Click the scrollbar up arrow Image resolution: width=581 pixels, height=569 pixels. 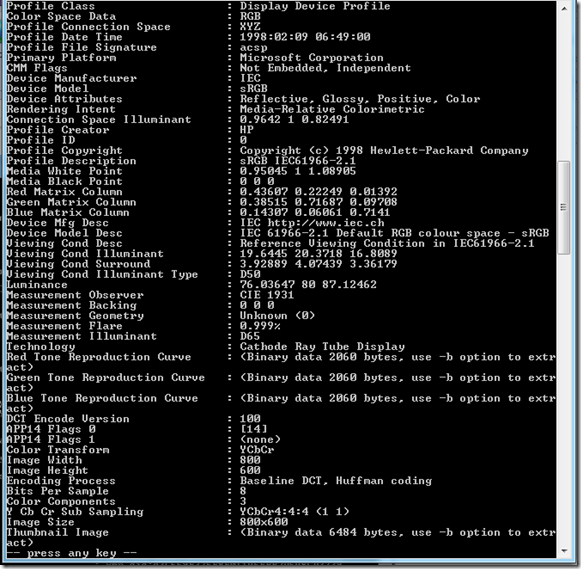564,9
